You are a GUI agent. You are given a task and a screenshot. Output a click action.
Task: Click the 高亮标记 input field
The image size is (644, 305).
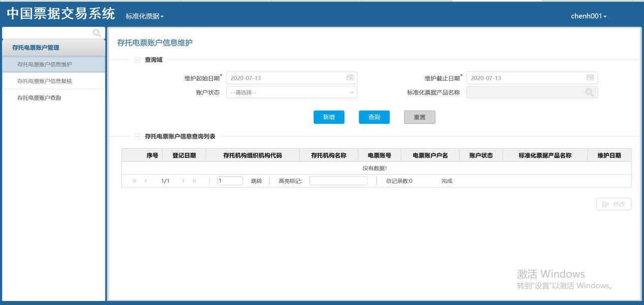338,181
